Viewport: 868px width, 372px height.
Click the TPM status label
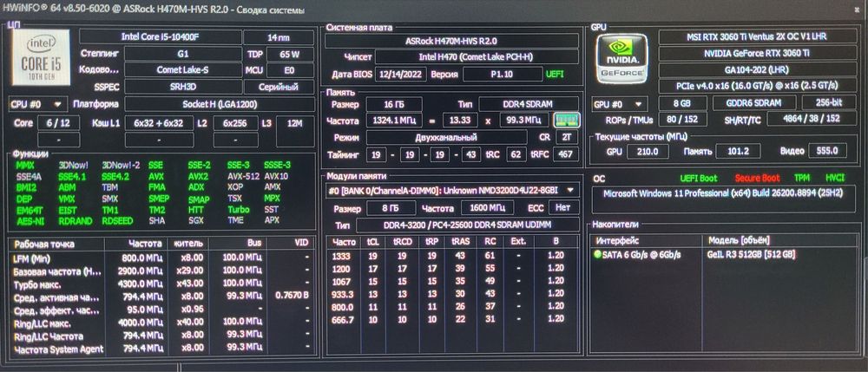click(x=801, y=178)
